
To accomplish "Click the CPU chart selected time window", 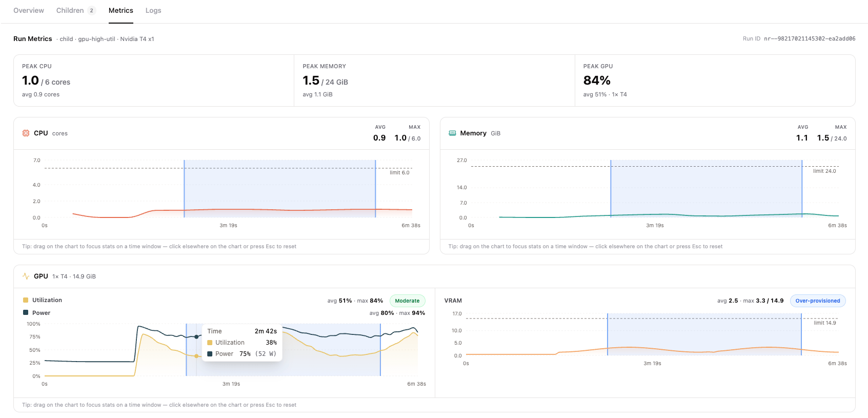I will click(280, 189).
